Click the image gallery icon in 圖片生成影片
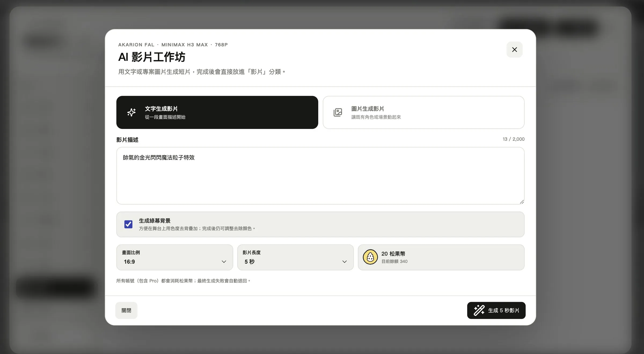This screenshot has height=354, width=644. 338,112
